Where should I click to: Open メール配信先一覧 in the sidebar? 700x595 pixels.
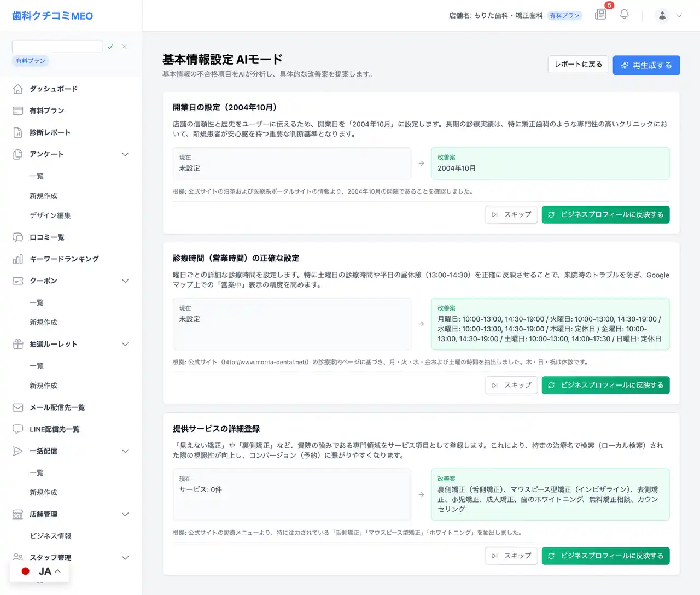[x=57, y=407]
